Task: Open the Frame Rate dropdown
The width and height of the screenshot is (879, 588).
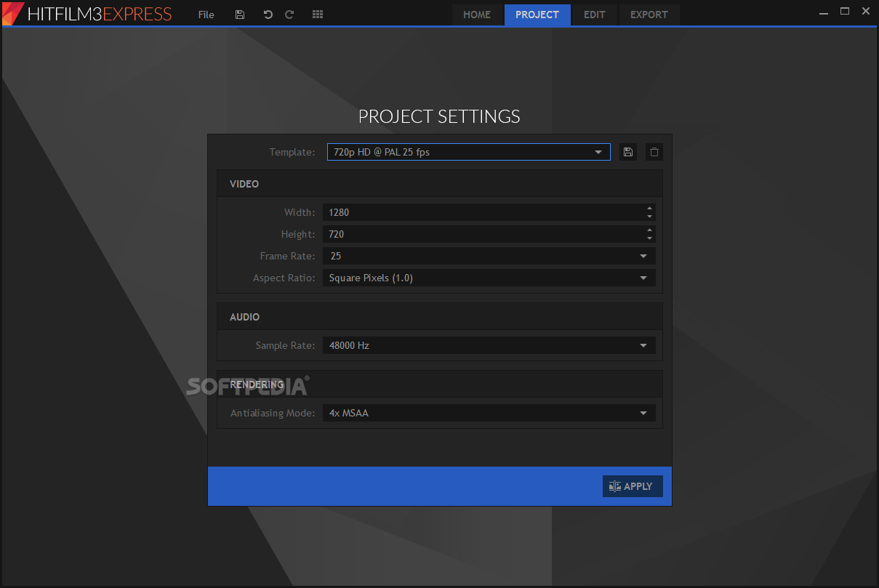Action: coord(489,256)
